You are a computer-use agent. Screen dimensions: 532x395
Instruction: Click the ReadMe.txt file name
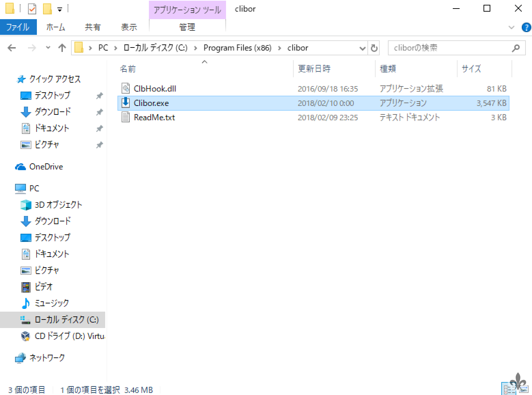point(154,118)
